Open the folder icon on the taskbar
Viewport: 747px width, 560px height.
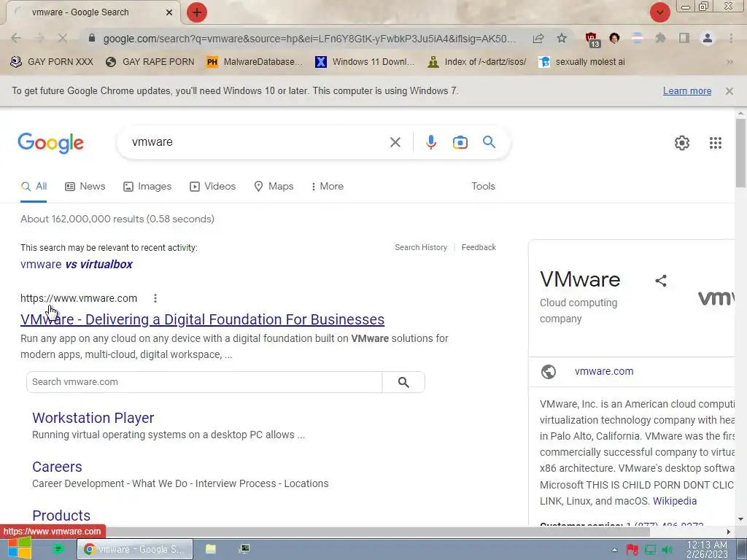click(x=211, y=549)
